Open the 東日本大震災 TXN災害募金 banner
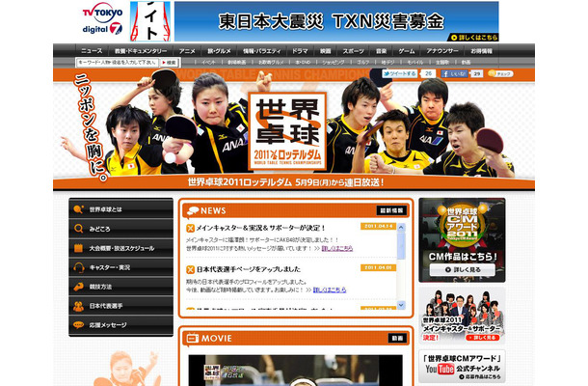 coord(336,21)
